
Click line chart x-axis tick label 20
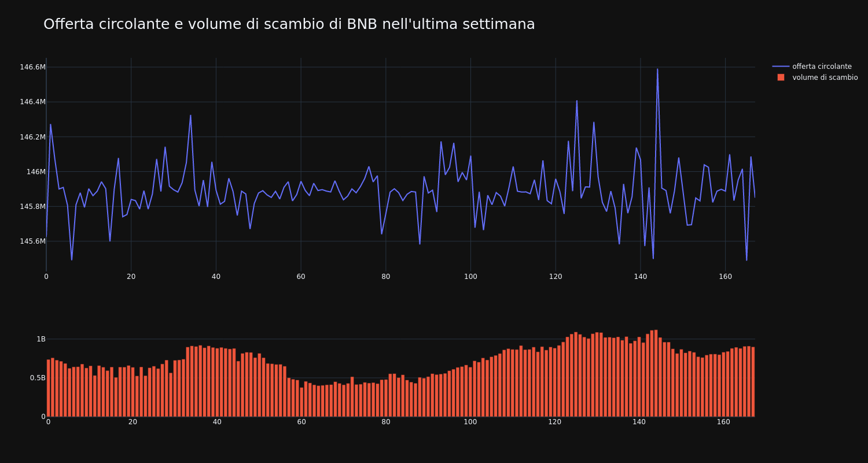131,277
